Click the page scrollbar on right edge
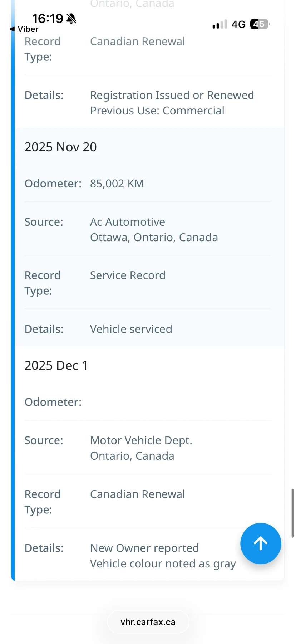 [292, 513]
